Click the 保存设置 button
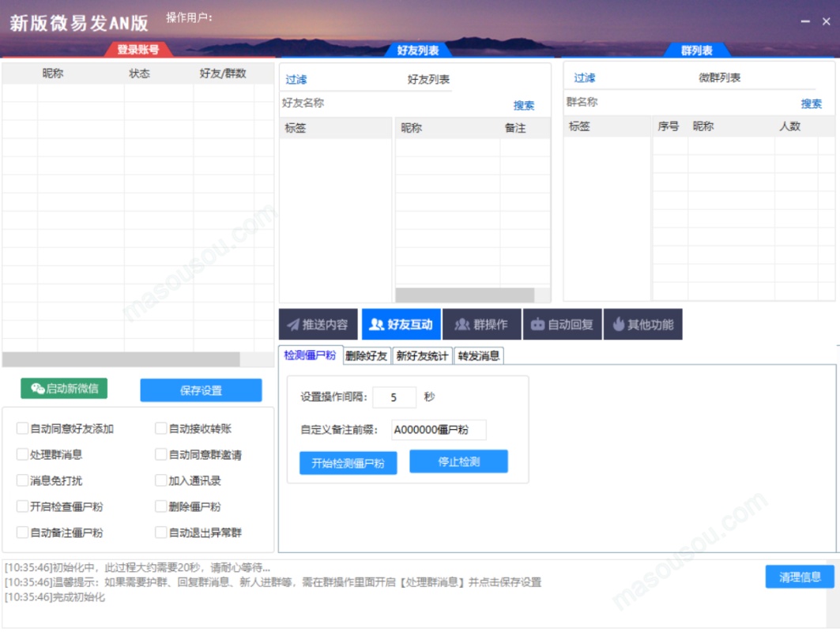 [201, 390]
